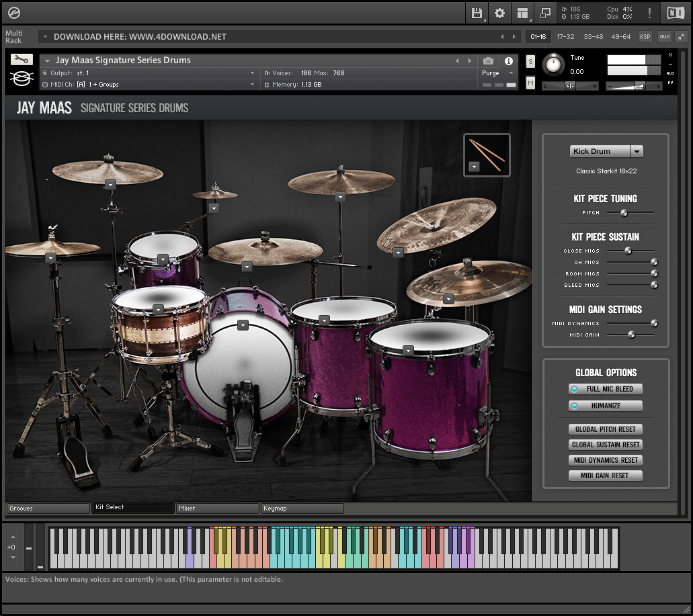The width and height of the screenshot is (693, 616).
Task: Click previous multi arrow in Multi Rack bar
Action: tap(502, 37)
